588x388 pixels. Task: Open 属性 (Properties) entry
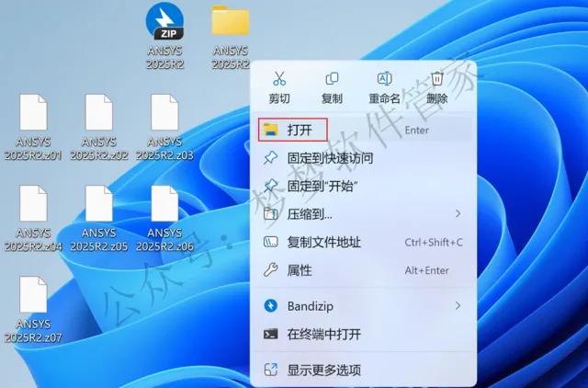point(363,270)
